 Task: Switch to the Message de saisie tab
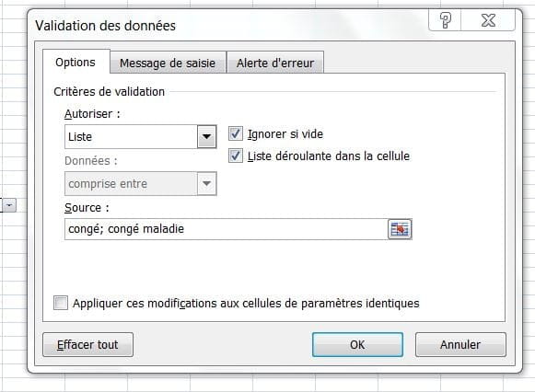(x=168, y=63)
